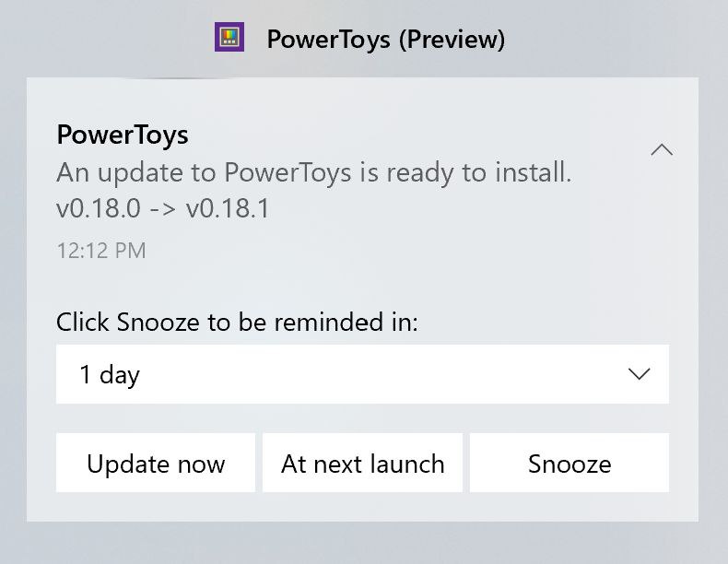This screenshot has height=564, width=728.
Task: Click 'v0.18.1' new version number
Action: tap(228, 207)
